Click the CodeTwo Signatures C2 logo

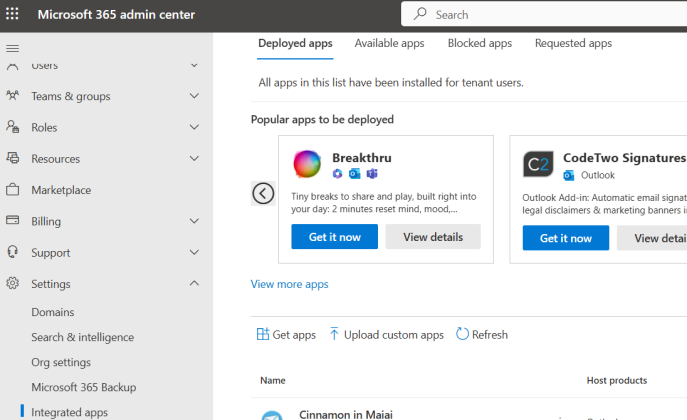point(538,164)
